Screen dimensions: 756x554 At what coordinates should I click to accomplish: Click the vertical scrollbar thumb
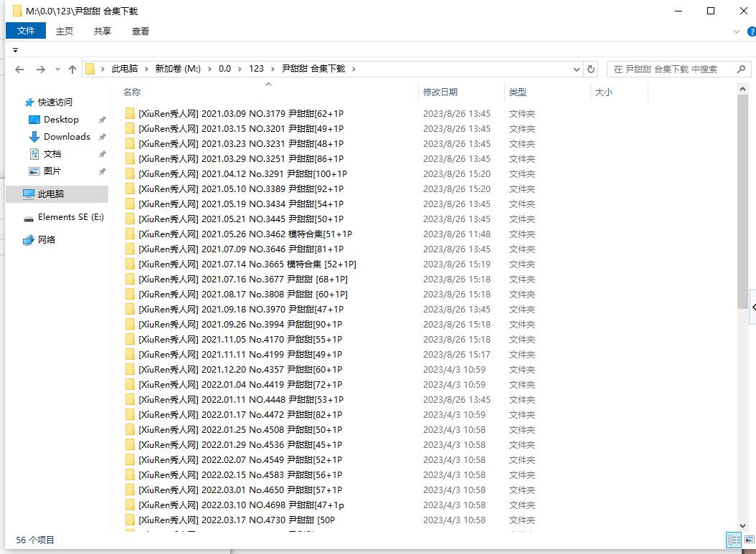point(742,202)
